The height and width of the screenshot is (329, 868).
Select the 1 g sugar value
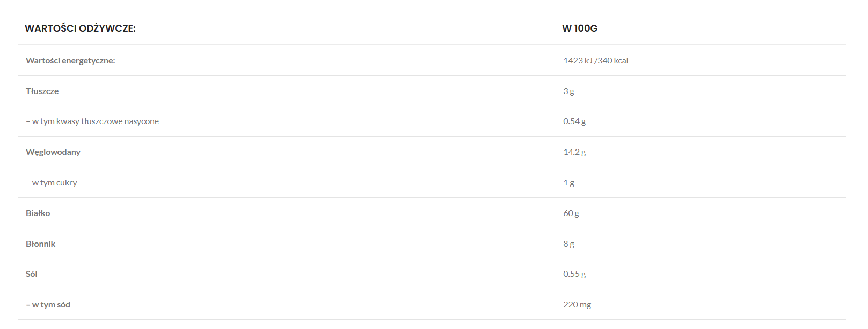[x=568, y=183]
